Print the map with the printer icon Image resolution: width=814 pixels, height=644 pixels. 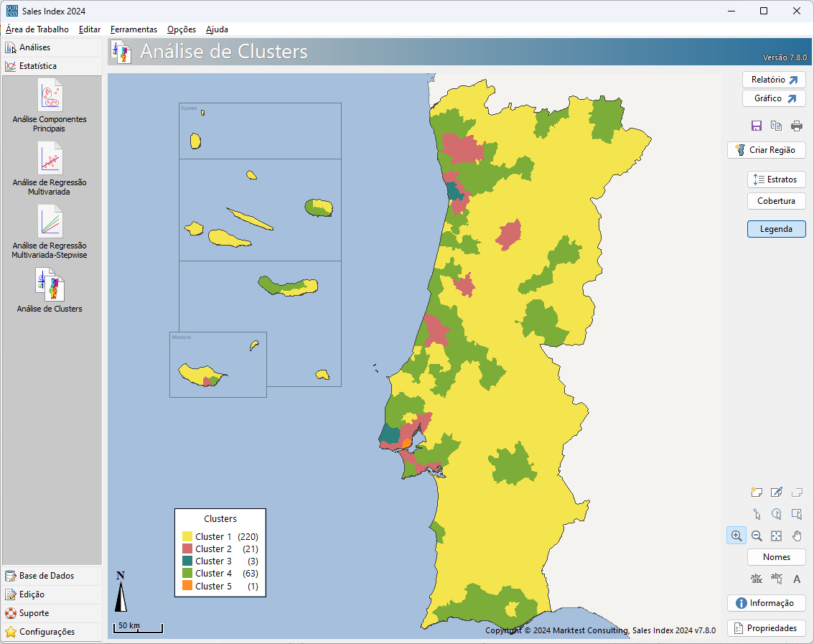point(797,126)
